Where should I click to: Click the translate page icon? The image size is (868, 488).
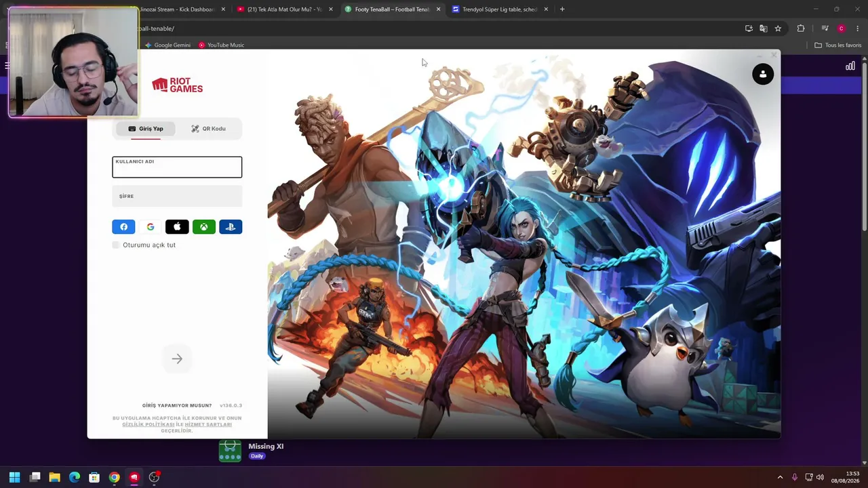point(764,28)
